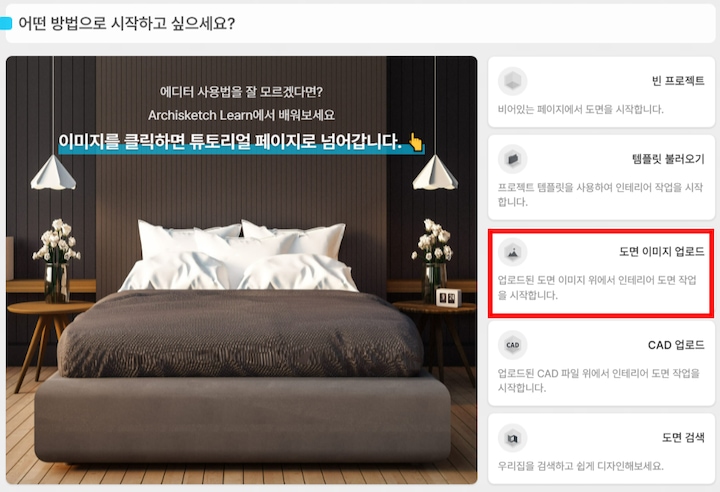This screenshot has width=720, height=492.
Task: Open the 도면 검색 title
Action: click(683, 437)
